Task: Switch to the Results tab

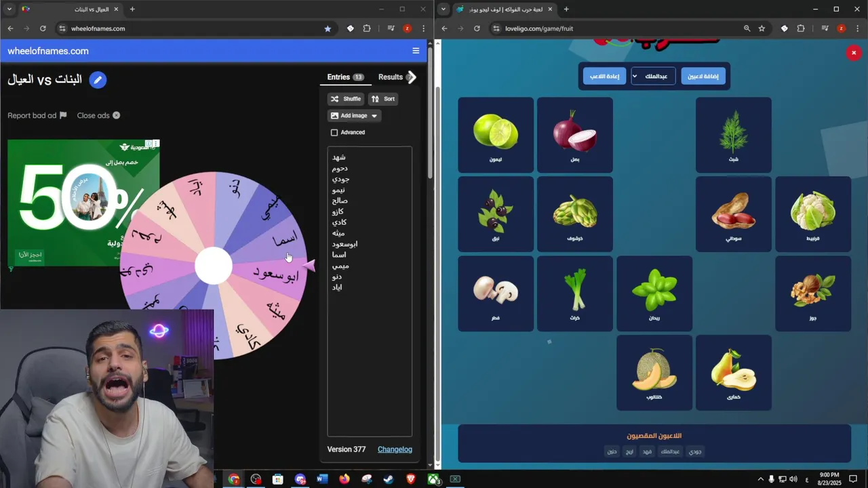Action: (391, 77)
